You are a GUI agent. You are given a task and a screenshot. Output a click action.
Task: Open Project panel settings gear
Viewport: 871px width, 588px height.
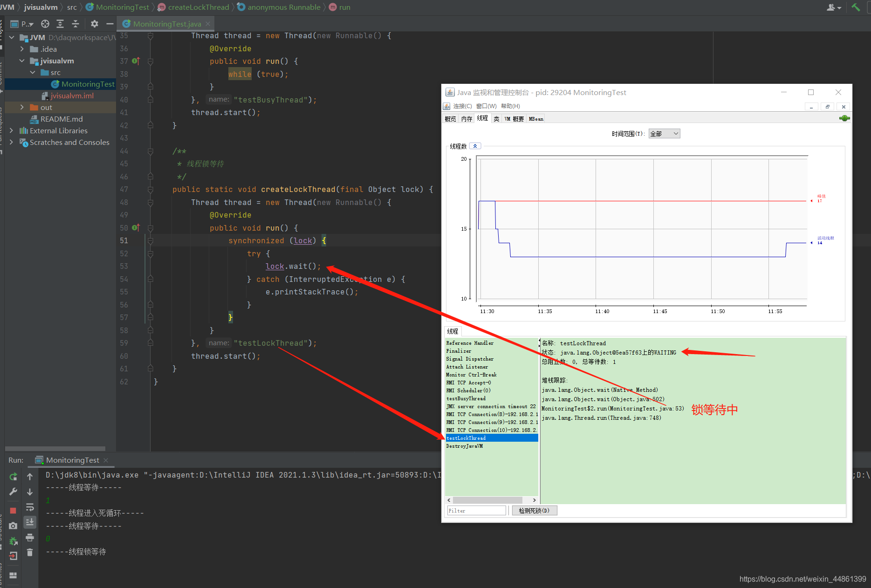[x=95, y=24]
